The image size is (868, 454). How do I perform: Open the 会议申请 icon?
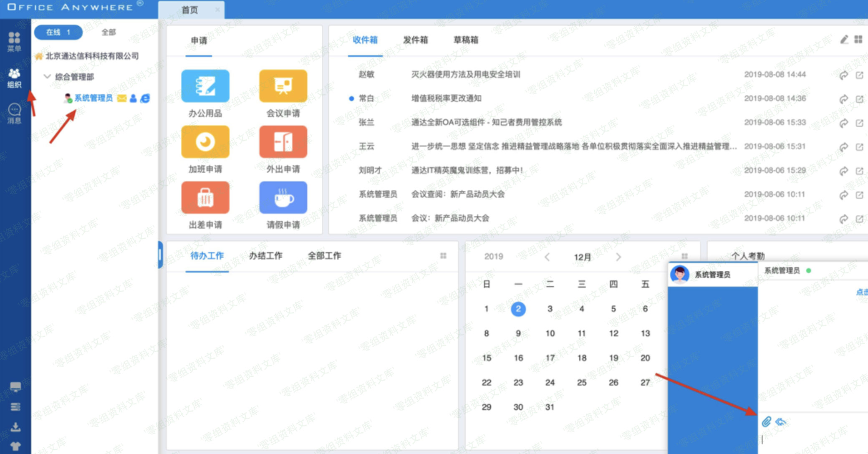click(283, 86)
